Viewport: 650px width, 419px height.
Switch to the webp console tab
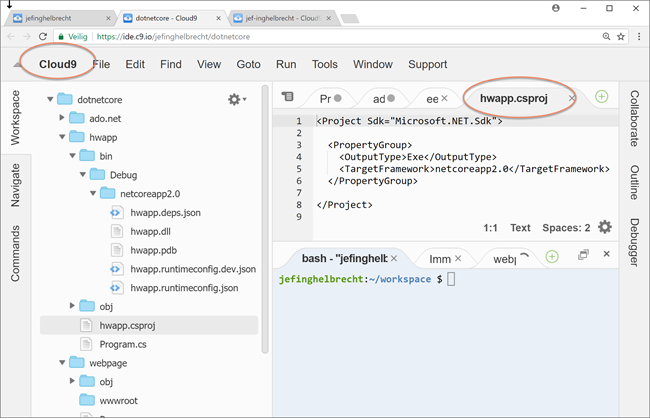tap(505, 259)
